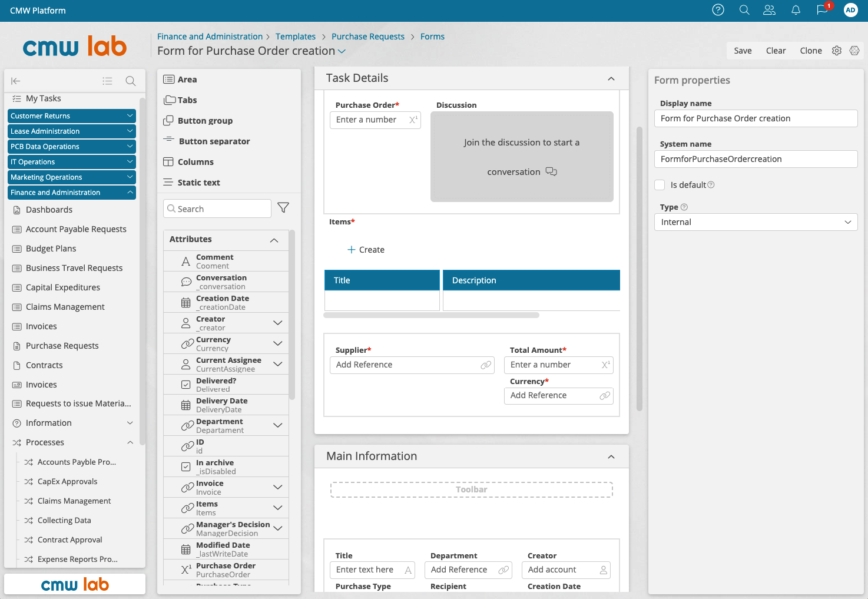868x599 pixels.
Task: Click the Items table horizontal scrollbar
Action: (432, 315)
